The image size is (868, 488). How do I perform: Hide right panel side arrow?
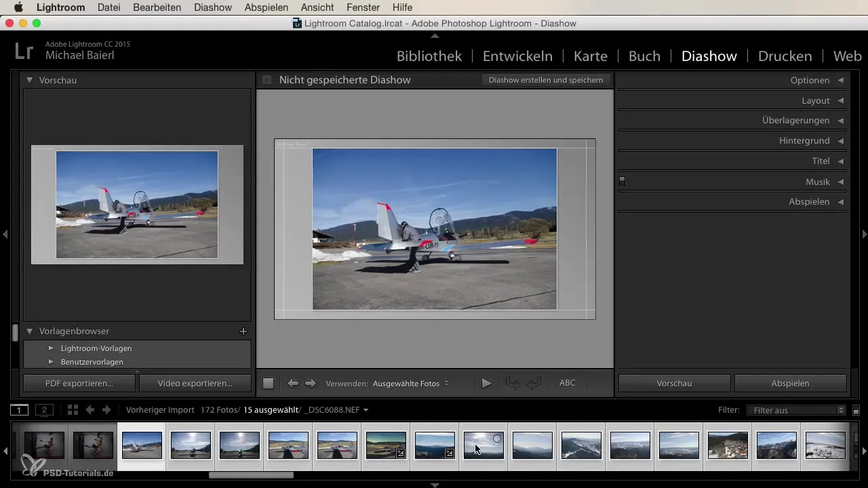point(864,234)
